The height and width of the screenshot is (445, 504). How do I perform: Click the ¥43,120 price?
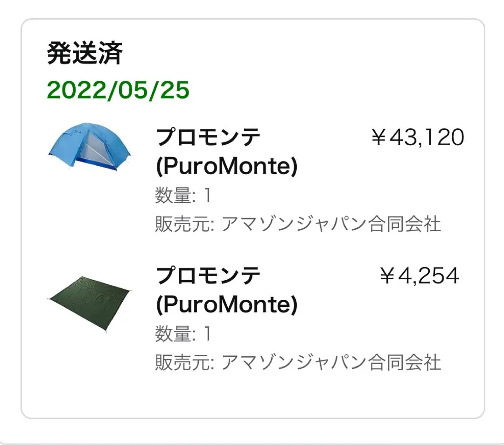[x=418, y=137]
